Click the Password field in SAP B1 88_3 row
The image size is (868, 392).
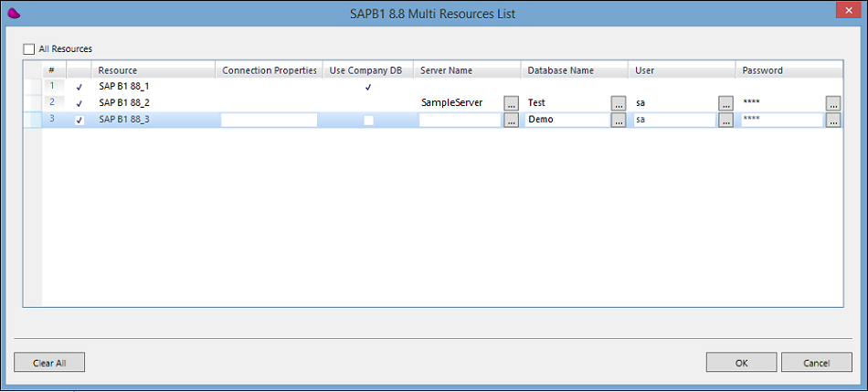[782, 120]
